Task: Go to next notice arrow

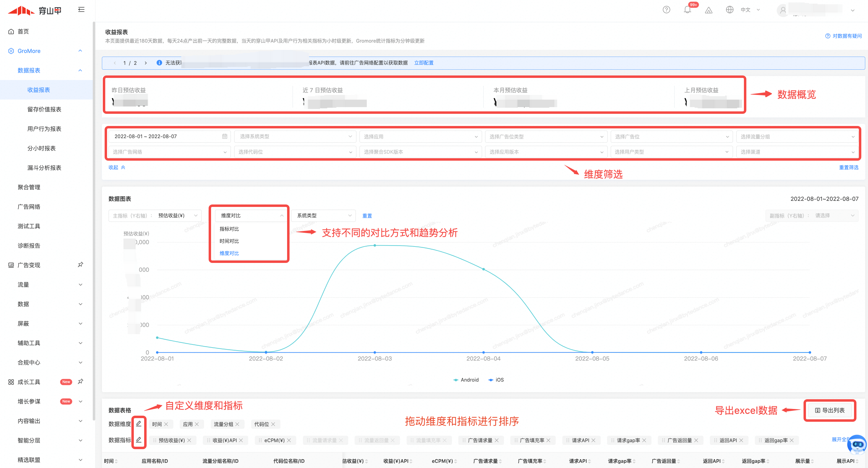Action: (x=146, y=63)
